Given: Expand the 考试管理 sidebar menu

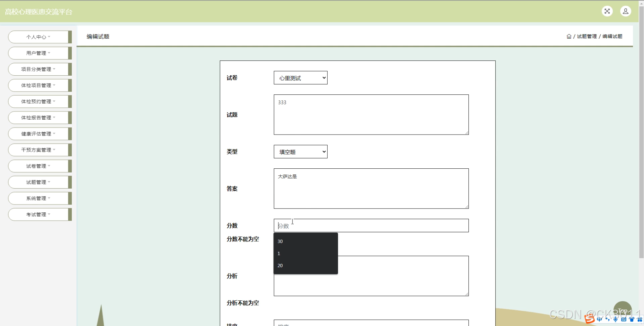Looking at the screenshot, I should click(38, 214).
